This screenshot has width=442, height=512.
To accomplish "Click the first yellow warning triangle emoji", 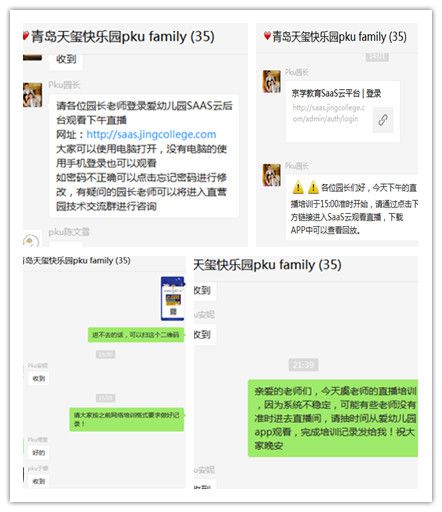I will [298, 187].
